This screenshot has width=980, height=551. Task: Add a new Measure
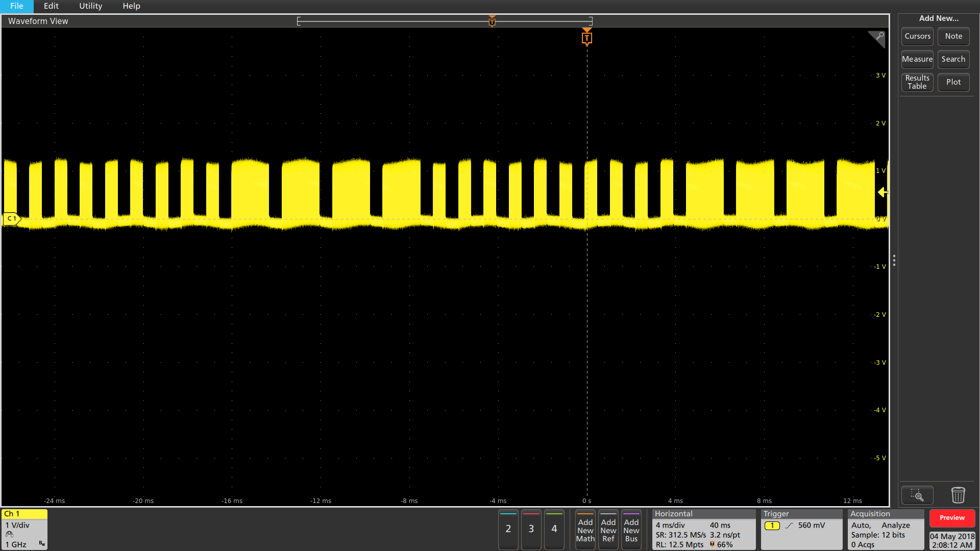point(917,59)
